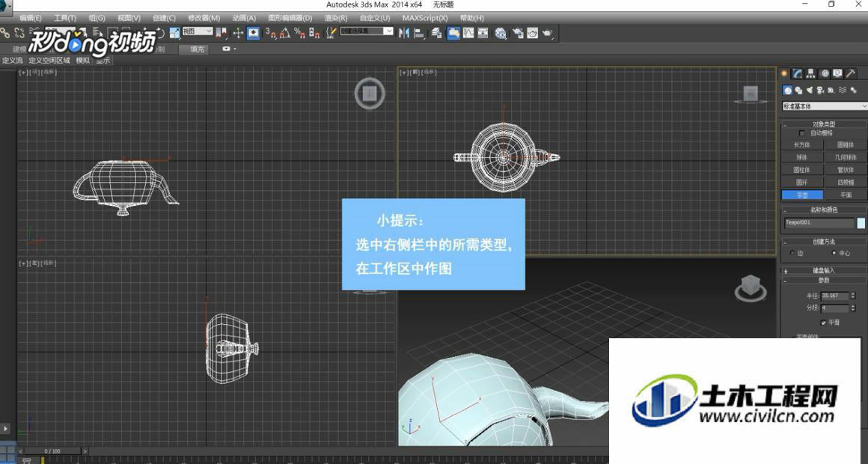Click the Teapot001 object name field
Image resolution: width=868 pixels, height=464 pixels.
[x=819, y=222]
